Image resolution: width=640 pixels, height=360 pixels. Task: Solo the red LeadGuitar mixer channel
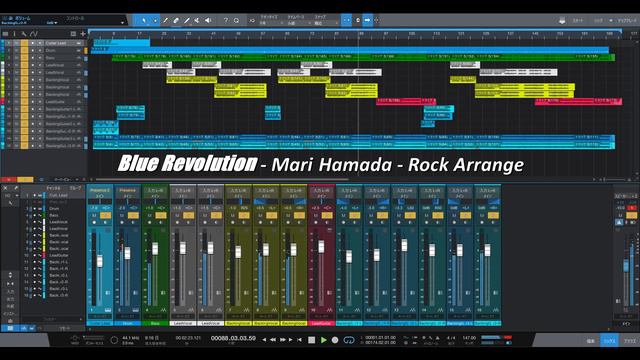click(x=327, y=216)
